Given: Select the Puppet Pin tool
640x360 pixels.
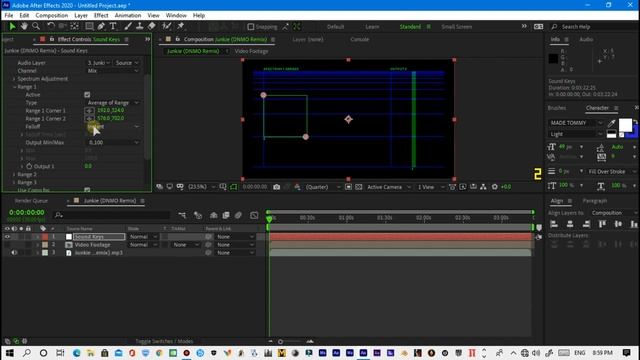Looking at the screenshot, I should pos(180,27).
